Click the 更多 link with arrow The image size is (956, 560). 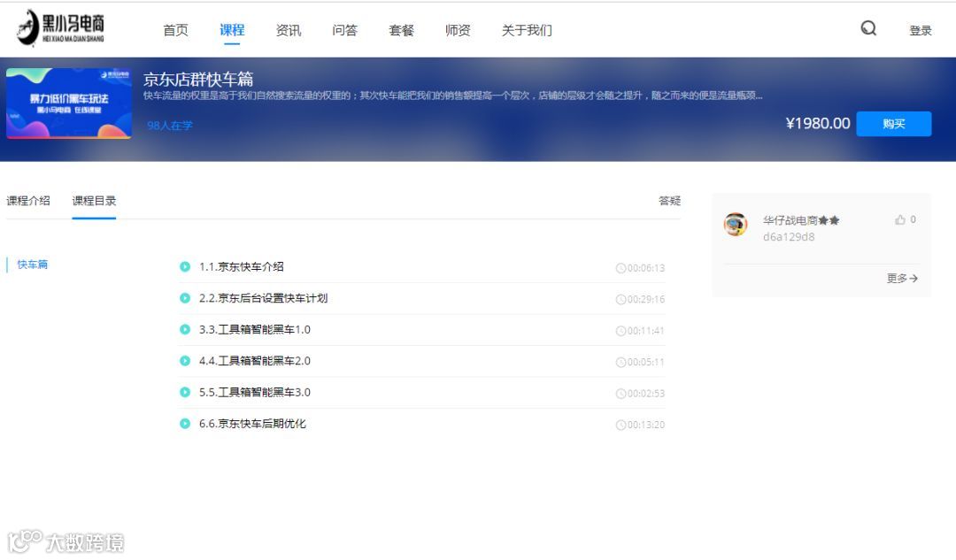902,279
